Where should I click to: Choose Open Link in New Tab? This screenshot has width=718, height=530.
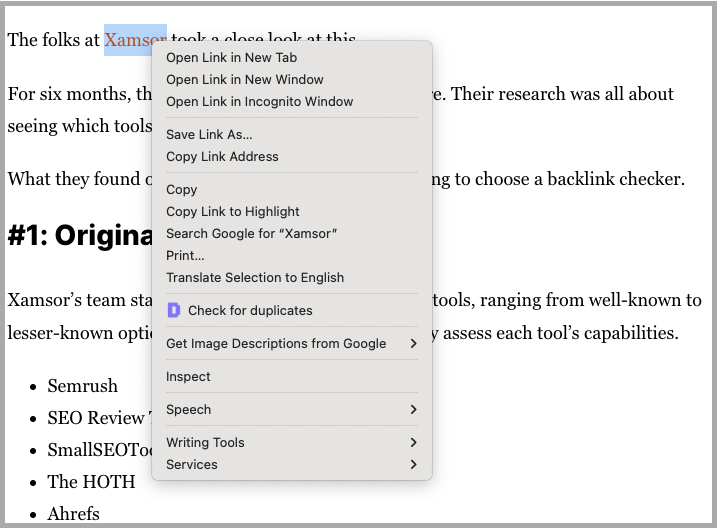[292, 58]
